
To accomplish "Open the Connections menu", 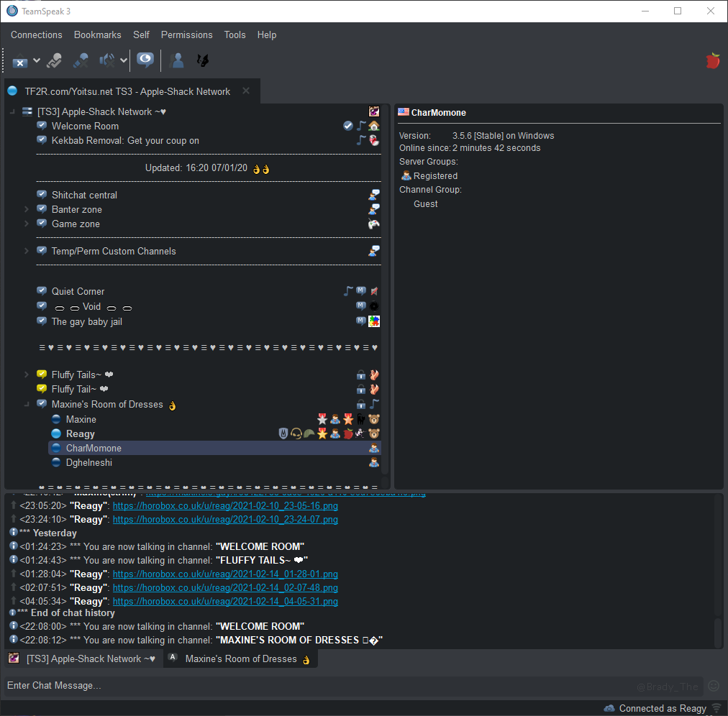I will pyautogui.click(x=36, y=35).
